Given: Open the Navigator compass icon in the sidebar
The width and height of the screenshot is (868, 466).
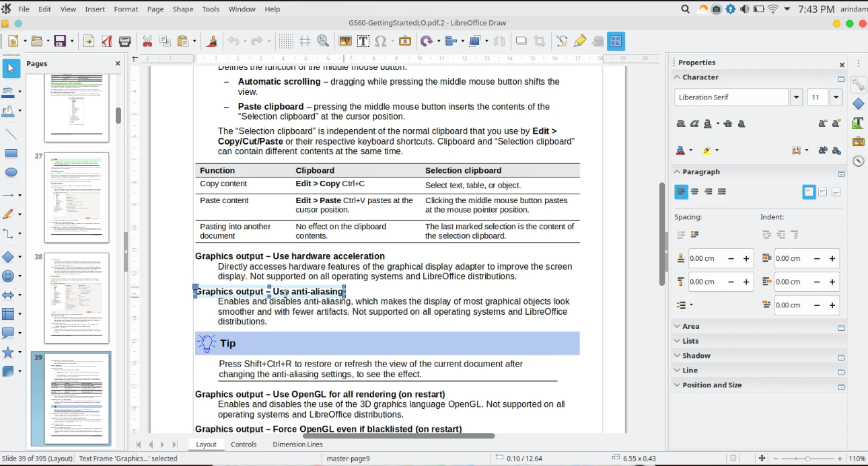Looking at the screenshot, I should tap(859, 161).
